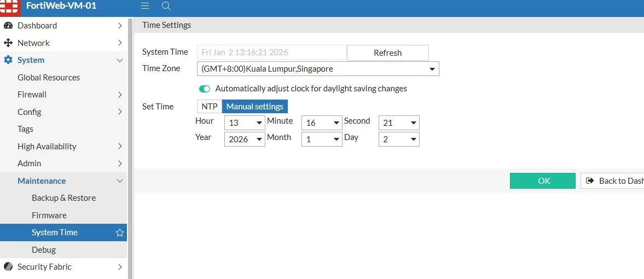
Task: Open the Year dropdown
Action: pyautogui.click(x=245, y=139)
